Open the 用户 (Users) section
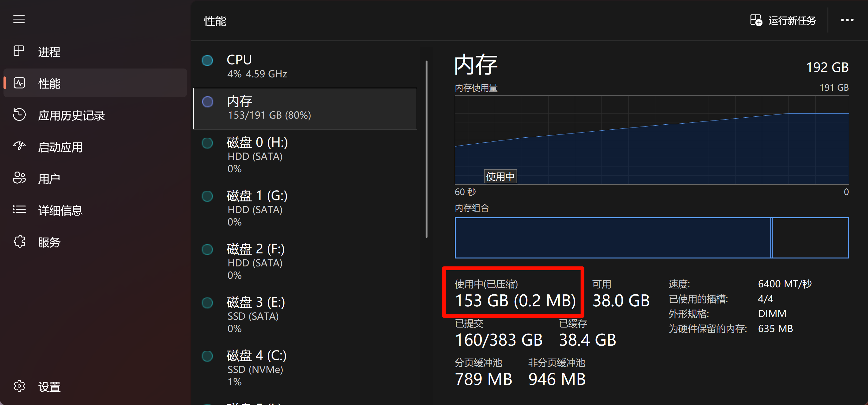Screen dimensions: 868x405 pyautogui.click(x=19, y=178)
